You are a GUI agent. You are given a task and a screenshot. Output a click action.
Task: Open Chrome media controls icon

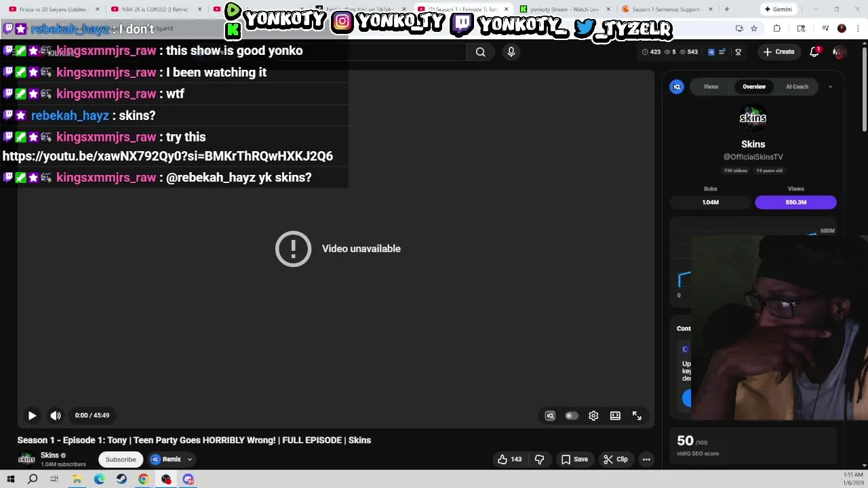[x=825, y=28]
